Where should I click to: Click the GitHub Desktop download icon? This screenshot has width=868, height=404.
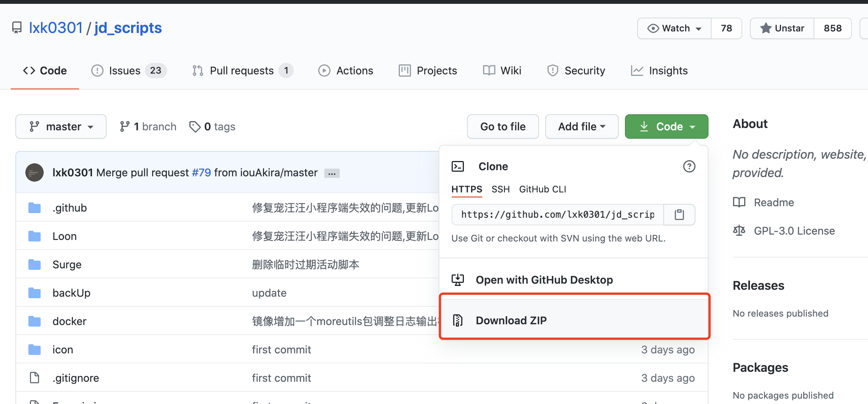pyautogui.click(x=458, y=280)
